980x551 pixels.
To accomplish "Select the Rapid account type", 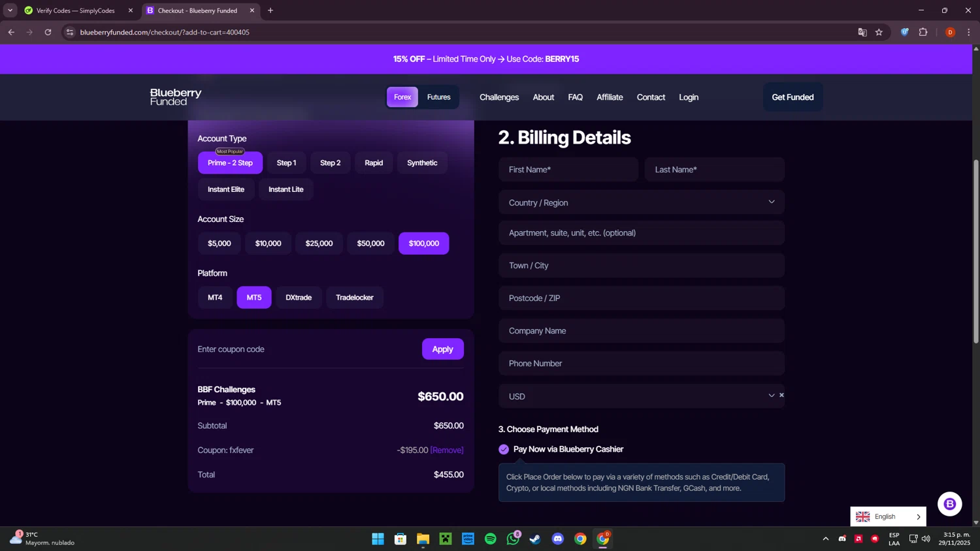I will (374, 163).
